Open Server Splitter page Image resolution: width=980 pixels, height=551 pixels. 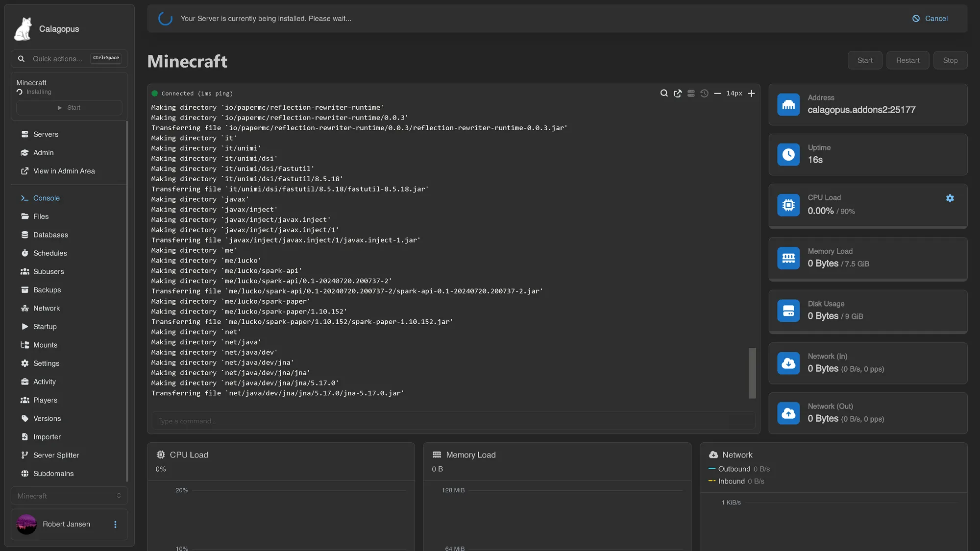[x=69, y=455]
